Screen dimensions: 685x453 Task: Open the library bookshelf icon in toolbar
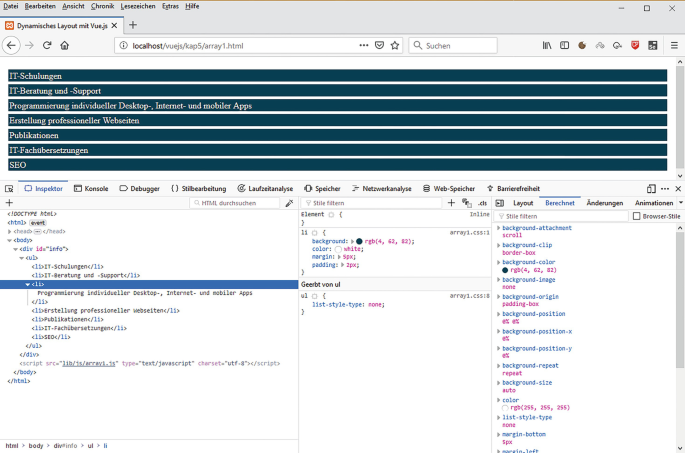(x=547, y=45)
